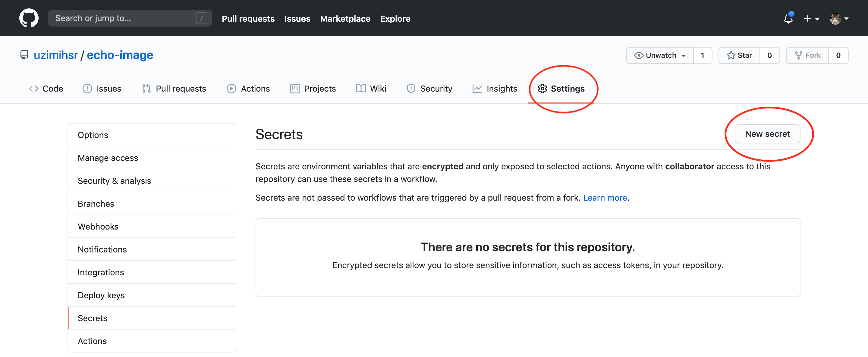Screen dimensions: 868x357
Task: Switch to the Code tab
Action: [x=46, y=89]
